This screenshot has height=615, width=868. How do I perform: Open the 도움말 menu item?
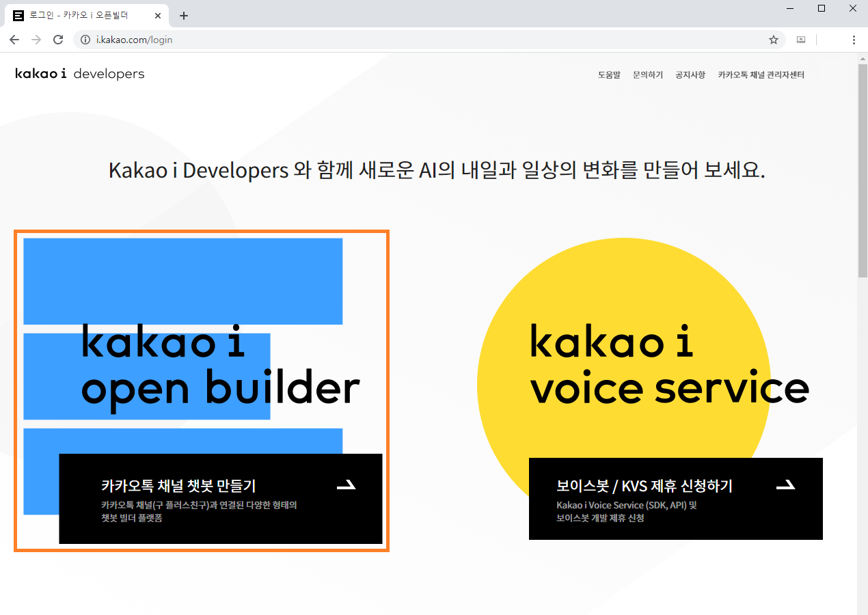tap(609, 74)
